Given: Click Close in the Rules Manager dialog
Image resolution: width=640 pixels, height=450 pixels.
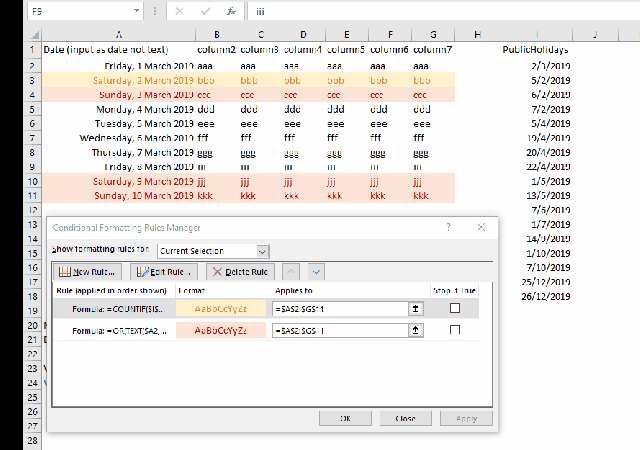Looking at the screenshot, I should point(405,419).
